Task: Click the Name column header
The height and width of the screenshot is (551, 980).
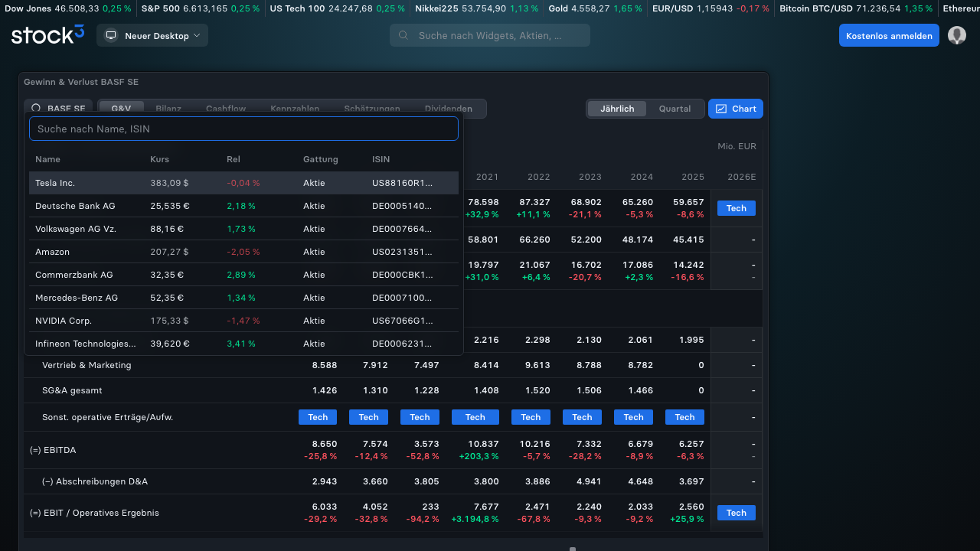Action: click(47, 159)
